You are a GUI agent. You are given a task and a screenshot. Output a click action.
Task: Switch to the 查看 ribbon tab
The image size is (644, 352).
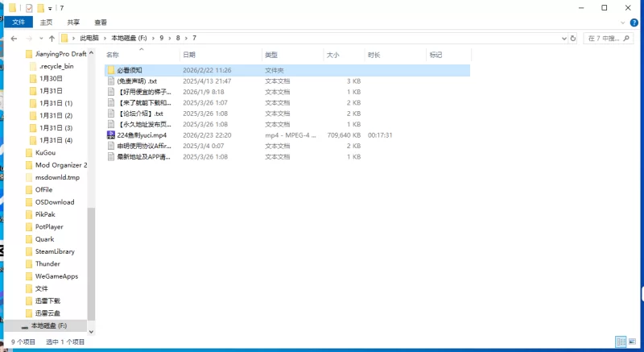click(100, 23)
